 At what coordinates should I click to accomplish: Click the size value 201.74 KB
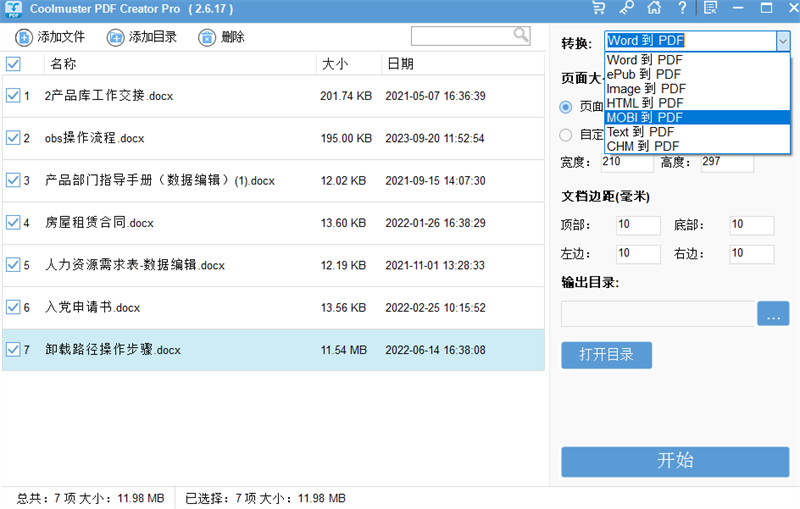(x=346, y=96)
